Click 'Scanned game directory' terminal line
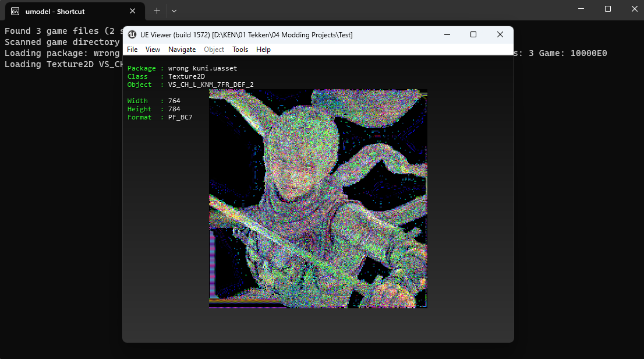This screenshot has width=644, height=359. 62,42
